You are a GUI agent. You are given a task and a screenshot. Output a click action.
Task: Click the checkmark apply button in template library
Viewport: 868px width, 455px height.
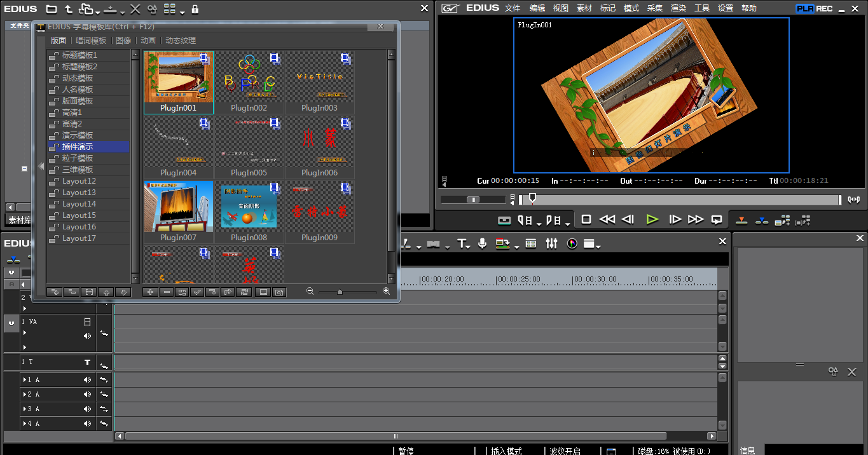click(197, 292)
